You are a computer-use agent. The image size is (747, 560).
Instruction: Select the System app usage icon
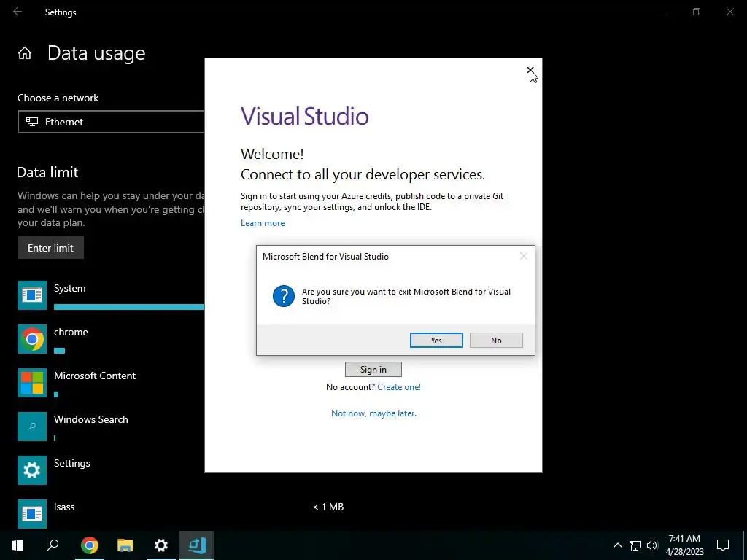click(32, 295)
